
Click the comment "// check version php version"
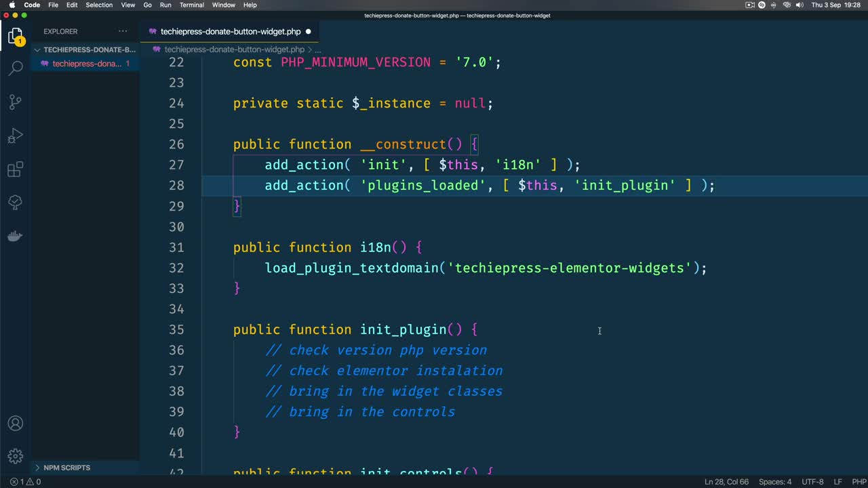click(x=376, y=350)
